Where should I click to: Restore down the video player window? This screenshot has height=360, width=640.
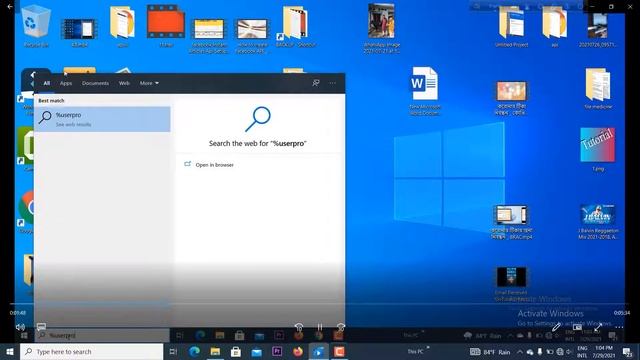611,7
